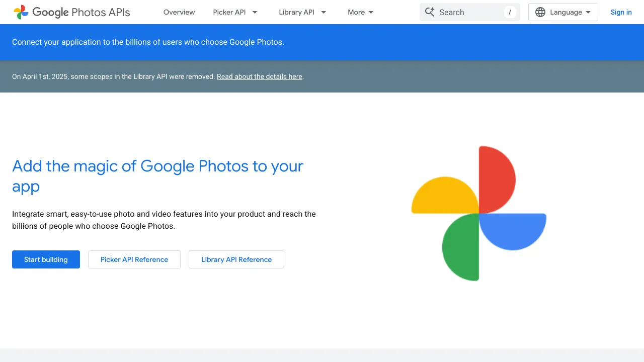
Task: Click the large Google Photos pinwheel image
Action: pos(479,213)
